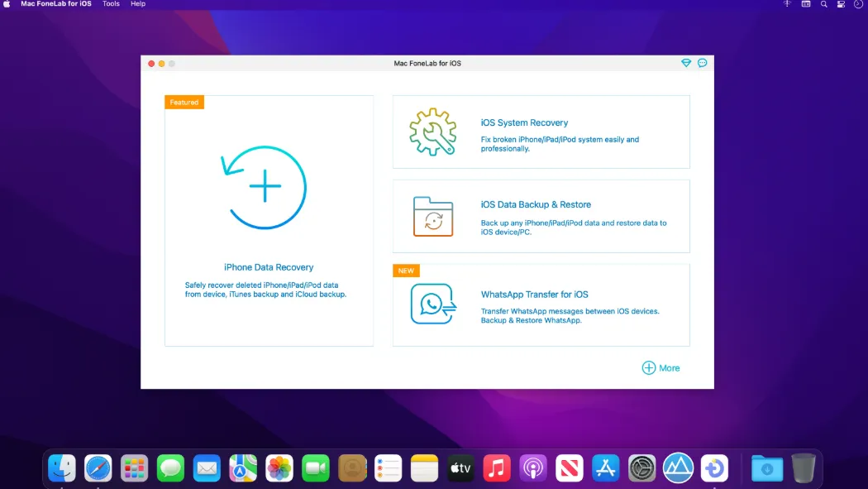
Task: Open Finder from the dock
Action: click(62, 468)
